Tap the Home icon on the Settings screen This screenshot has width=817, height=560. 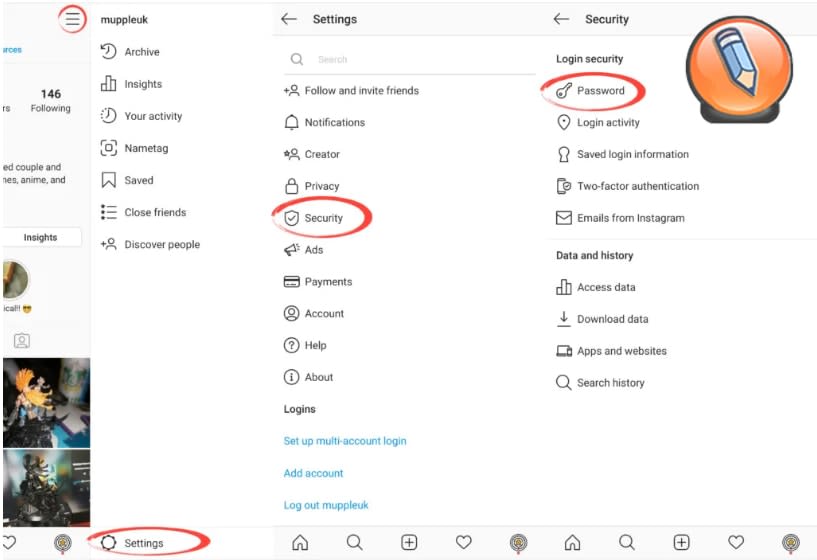pyautogui.click(x=300, y=542)
